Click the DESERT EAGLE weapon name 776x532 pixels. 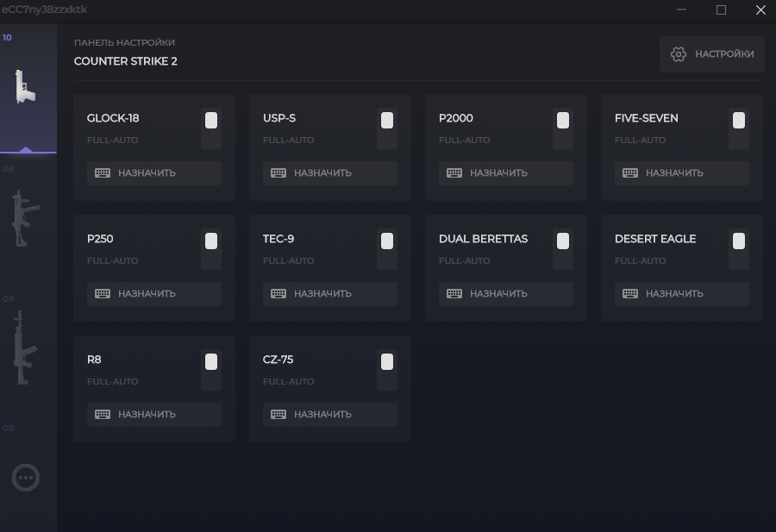point(655,239)
